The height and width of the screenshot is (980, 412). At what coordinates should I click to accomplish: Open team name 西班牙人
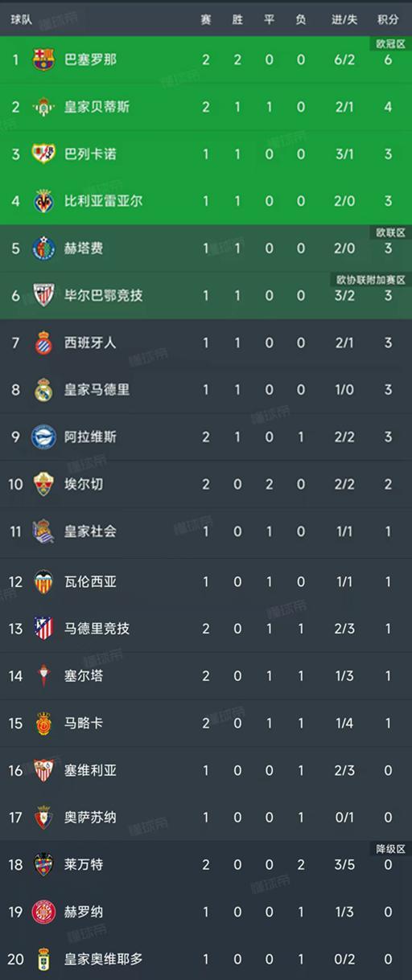point(90,342)
